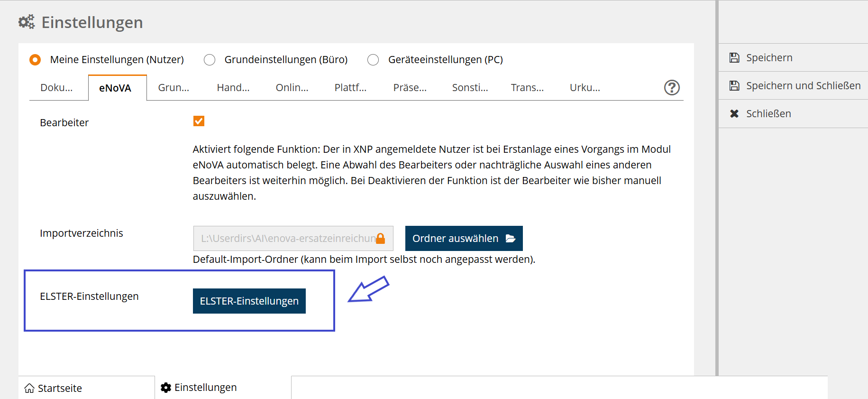This screenshot has height=399, width=868.
Task: Switch to the Urku... tab
Action: point(585,88)
